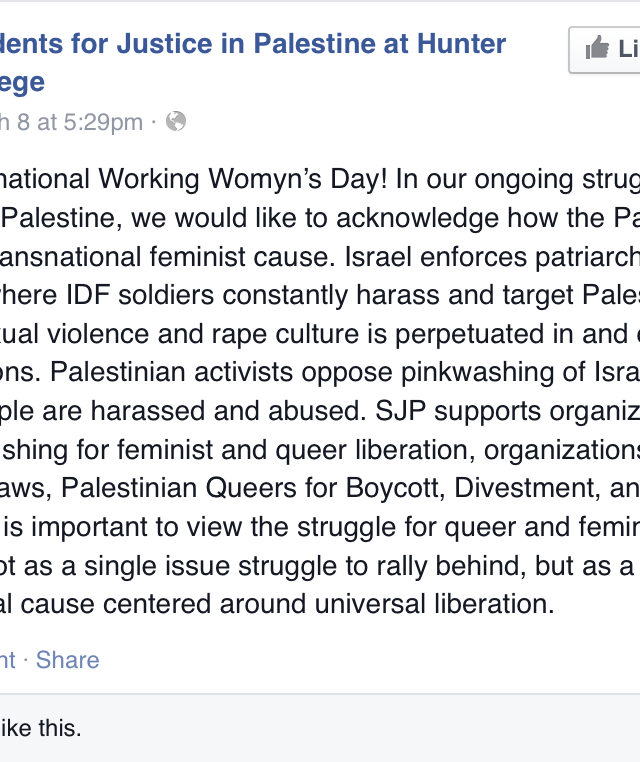Like the page with the Like button
640x762 pixels.
point(605,49)
